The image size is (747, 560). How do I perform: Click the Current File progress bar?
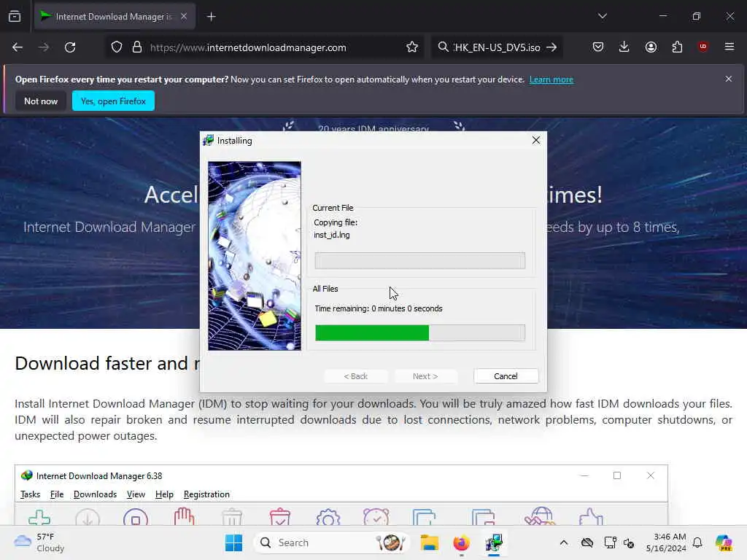click(420, 260)
